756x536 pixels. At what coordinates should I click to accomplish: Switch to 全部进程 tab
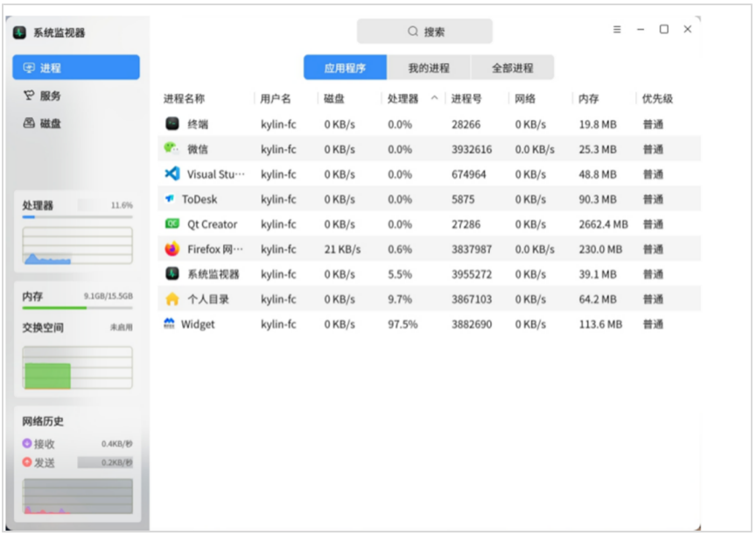pyautogui.click(x=513, y=67)
